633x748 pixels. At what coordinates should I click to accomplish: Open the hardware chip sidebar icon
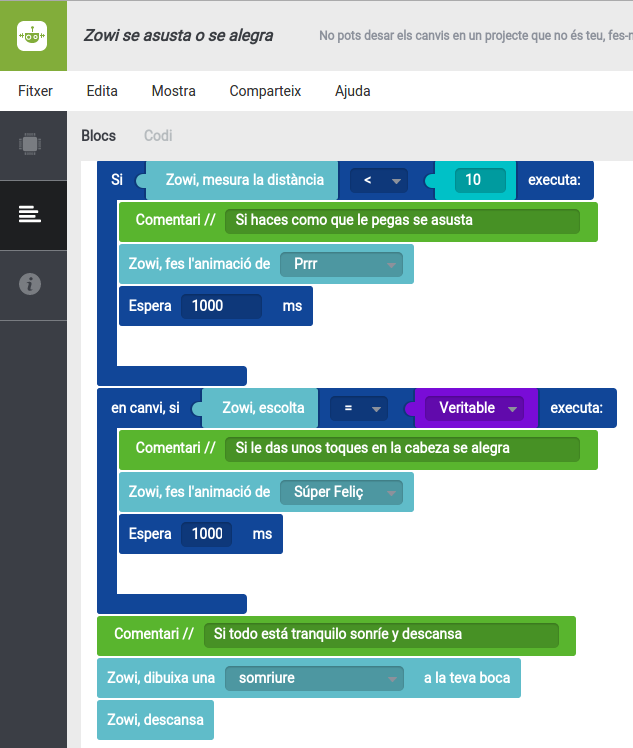[x=32, y=144]
